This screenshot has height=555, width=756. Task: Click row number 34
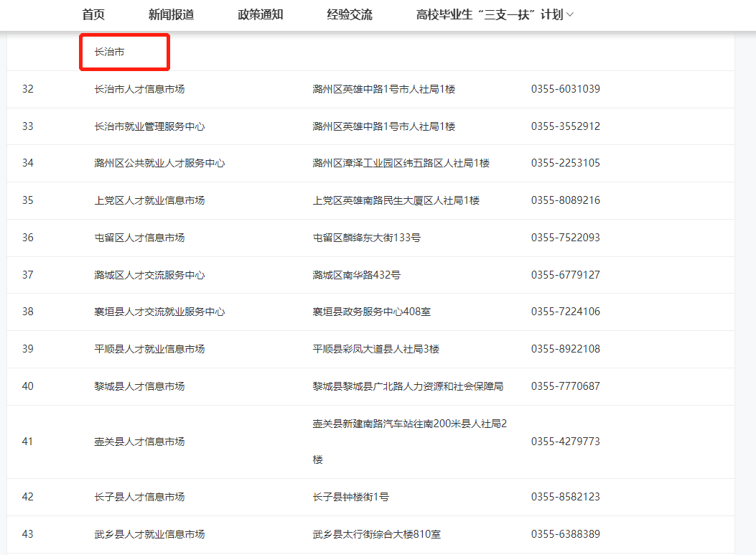click(28, 163)
